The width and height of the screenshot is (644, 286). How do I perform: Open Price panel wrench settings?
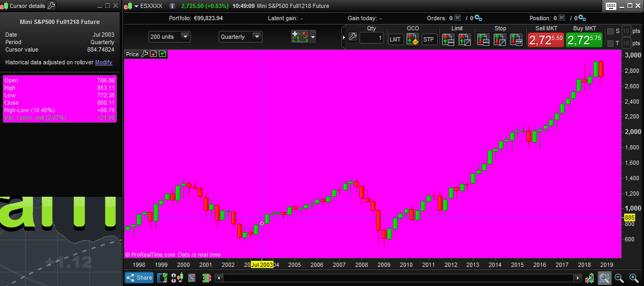(x=144, y=54)
